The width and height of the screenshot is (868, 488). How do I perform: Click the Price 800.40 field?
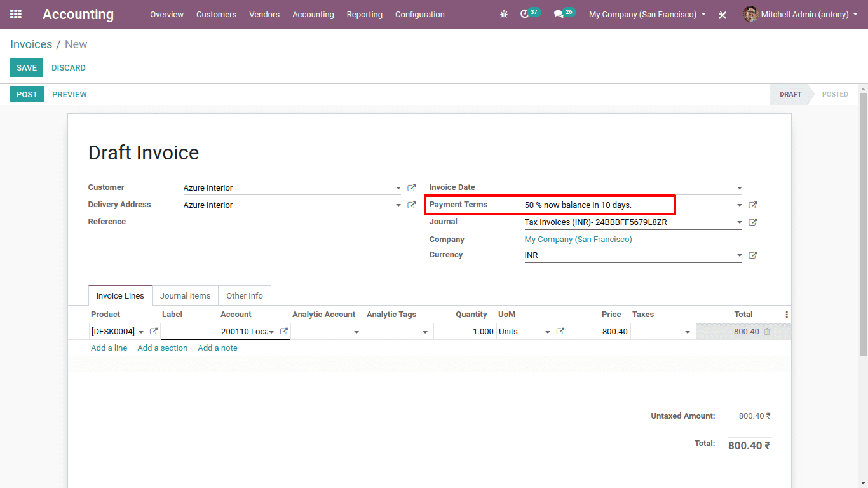(599, 331)
